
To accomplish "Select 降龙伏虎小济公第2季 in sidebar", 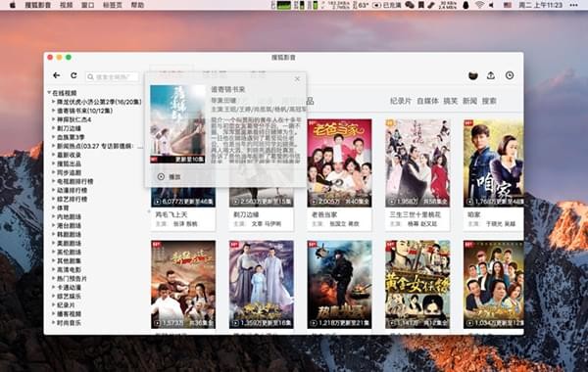I will pos(99,102).
